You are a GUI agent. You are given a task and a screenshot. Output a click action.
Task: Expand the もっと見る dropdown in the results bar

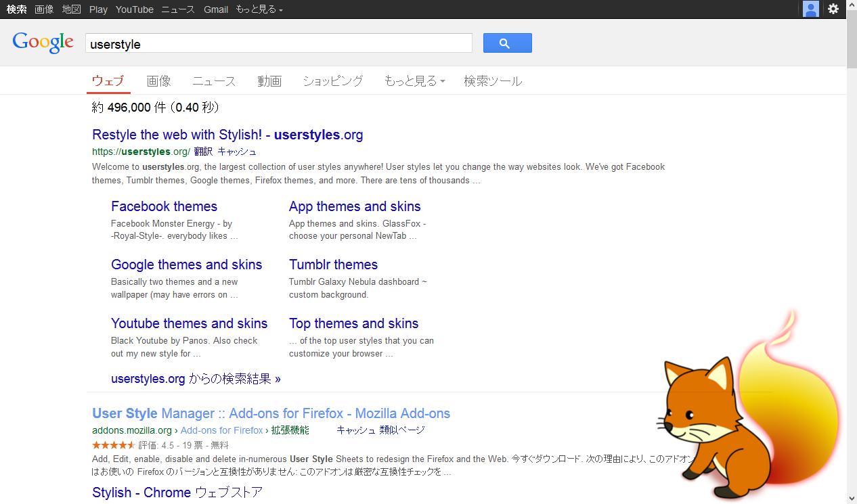pyautogui.click(x=414, y=81)
